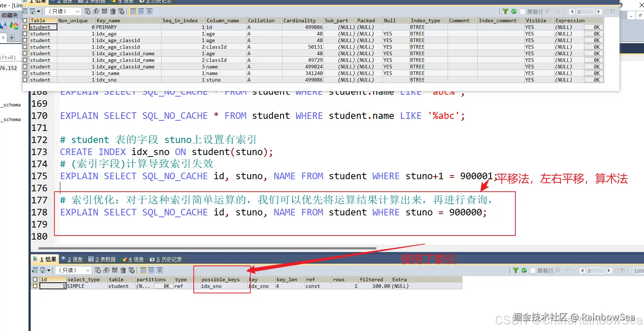Click insert new row icon in upper toolbar
The width and height of the screenshot is (644, 331).
(88, 11)
